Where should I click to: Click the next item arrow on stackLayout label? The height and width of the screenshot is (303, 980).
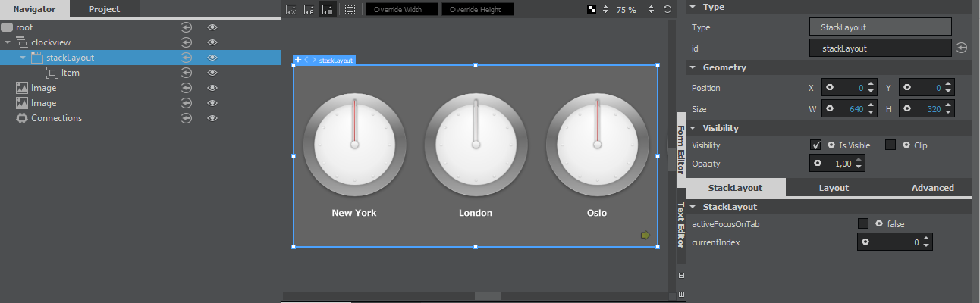coord(313,60)
